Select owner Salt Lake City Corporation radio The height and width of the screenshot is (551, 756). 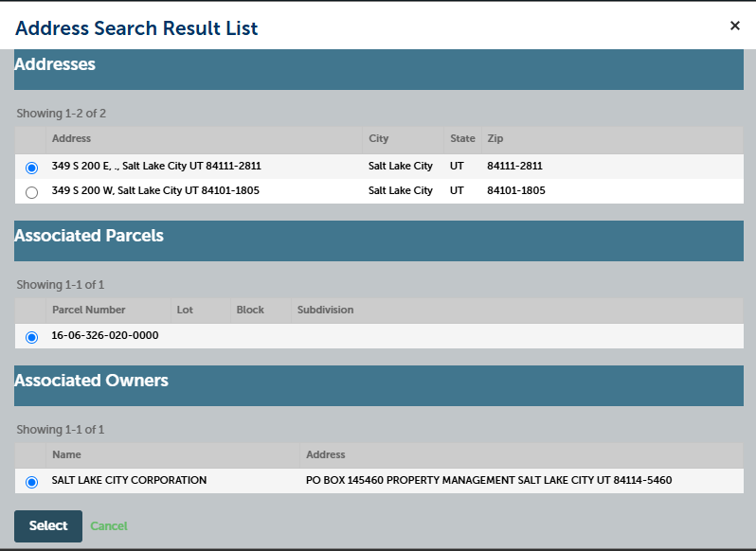point(32,482)
